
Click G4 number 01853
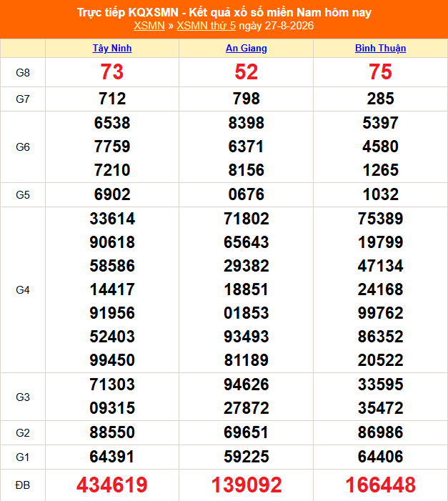coord(246,313)
